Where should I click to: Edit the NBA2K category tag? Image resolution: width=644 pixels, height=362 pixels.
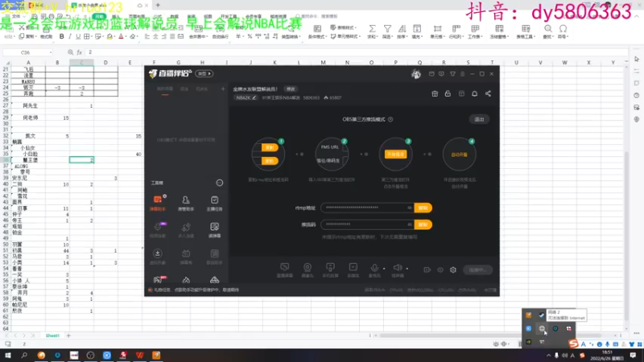tap(246, 97)
